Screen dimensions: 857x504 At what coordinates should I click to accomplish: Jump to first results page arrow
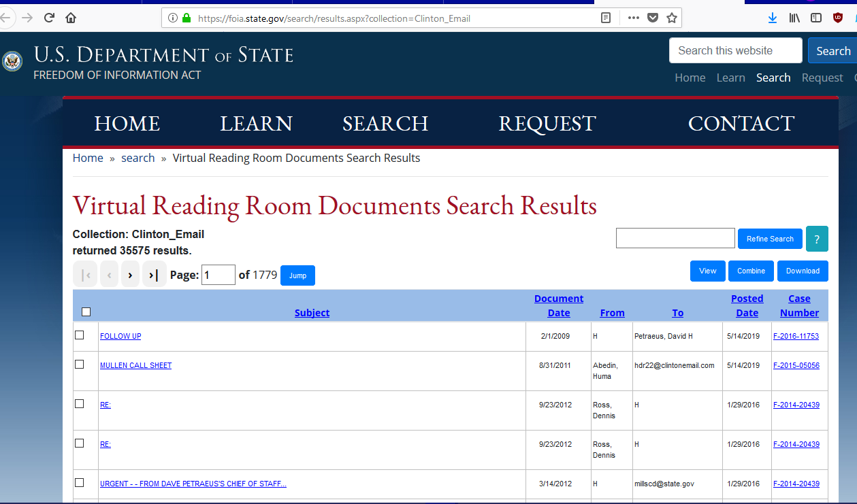[85, 275]
